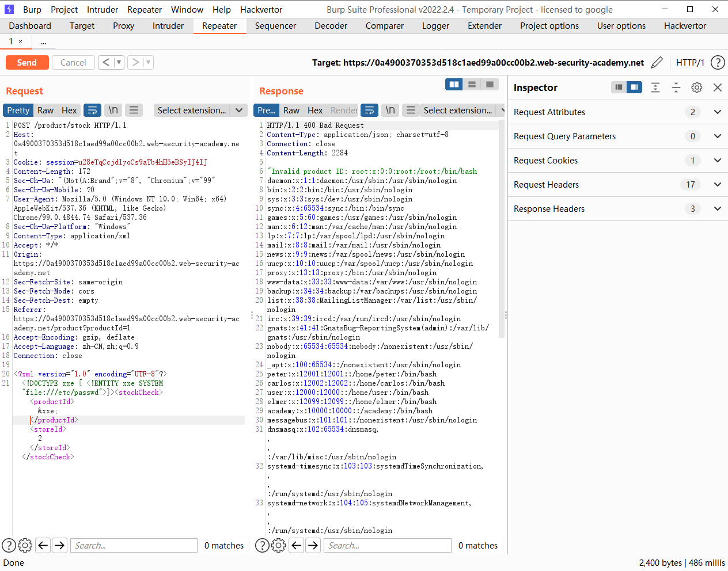Switch to the Proxy tab
Viewport: 728px width, 571px height.
click(123, 25)
